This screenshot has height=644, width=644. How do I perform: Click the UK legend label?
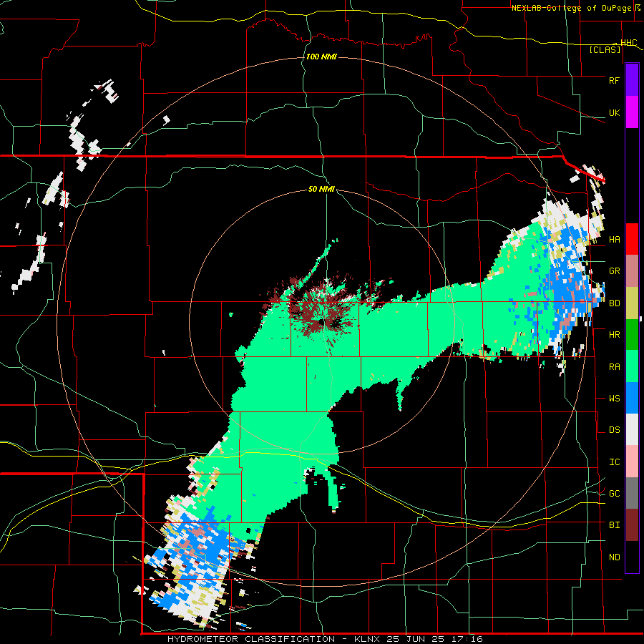(614, 112)
